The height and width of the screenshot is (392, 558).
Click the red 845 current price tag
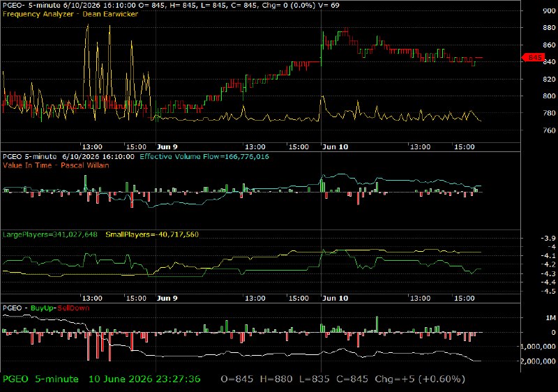tap(532, 57)
